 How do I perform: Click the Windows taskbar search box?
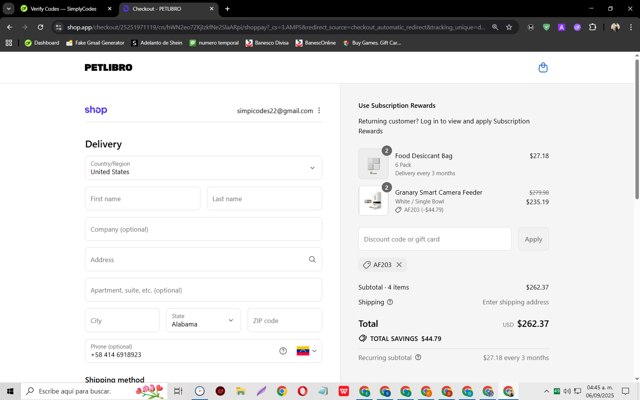94,391
